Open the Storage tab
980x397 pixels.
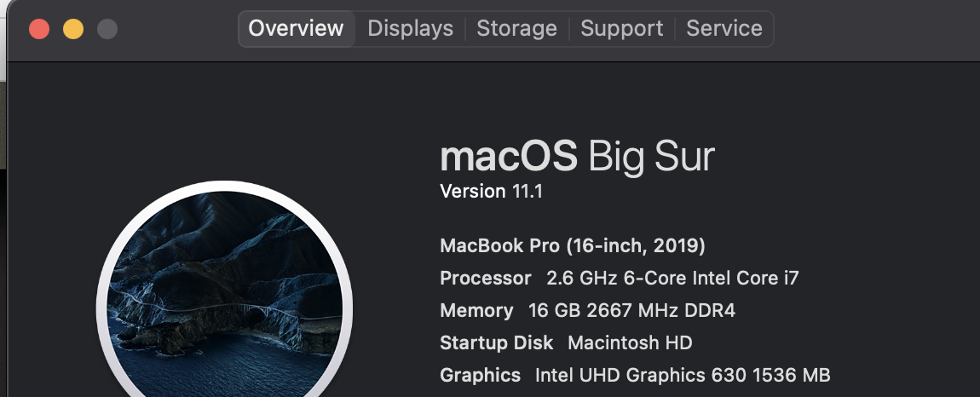(x=516, y=29)
